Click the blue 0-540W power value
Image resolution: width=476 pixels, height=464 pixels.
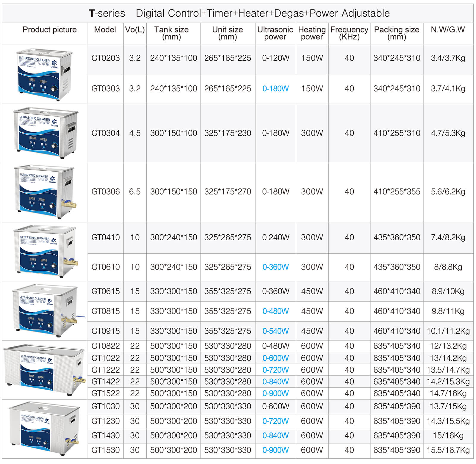point(275,331)
